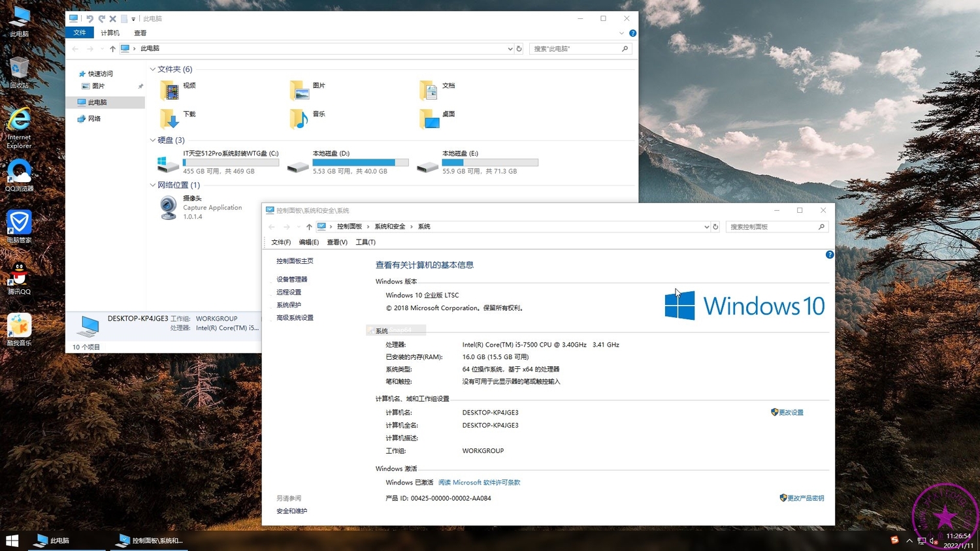The height and width of the screenshot is (551, 980).
Task: Open the 文件 tab in Explorer ribbon
Action: pos(80,33)
